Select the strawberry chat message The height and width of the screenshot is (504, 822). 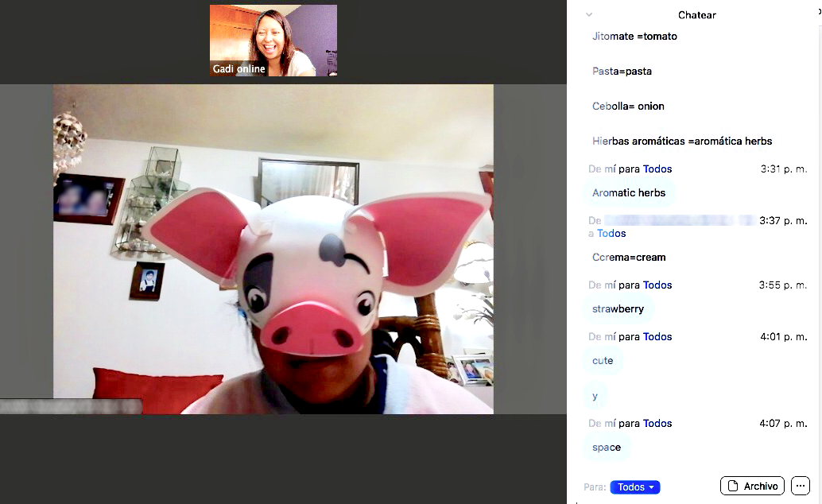pos(618,309)
